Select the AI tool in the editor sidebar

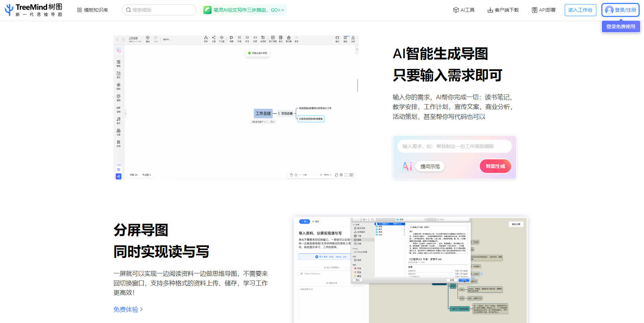point(119,50)
